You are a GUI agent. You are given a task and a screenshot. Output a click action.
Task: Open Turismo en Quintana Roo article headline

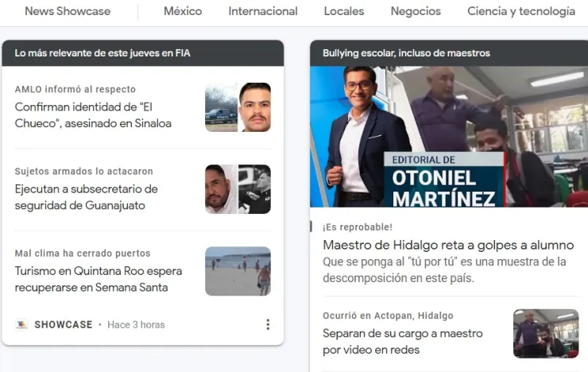[x=99, y=279]
